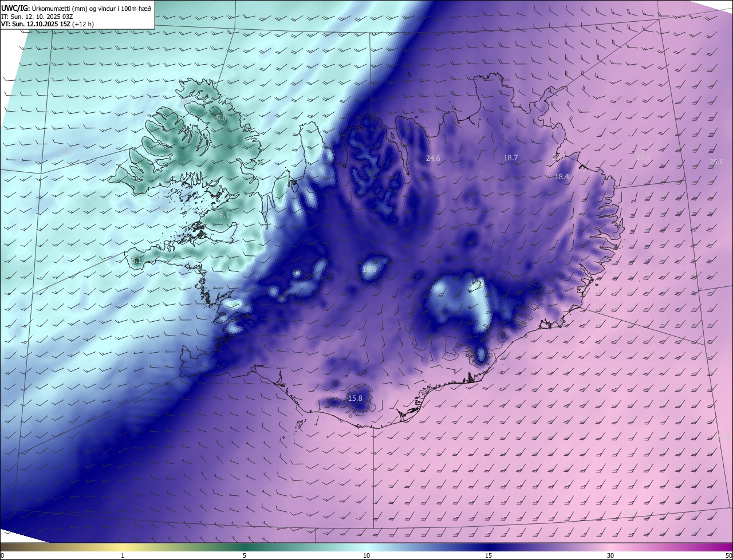Image resolution: width=733 pixels, height=560 pixels.
Task: Click the 50 tick on the color scale
Action: tap(728, 555)
